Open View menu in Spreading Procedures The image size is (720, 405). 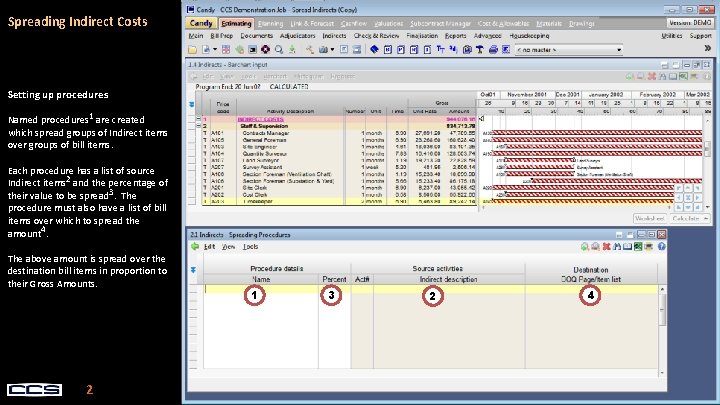(229, 247)
